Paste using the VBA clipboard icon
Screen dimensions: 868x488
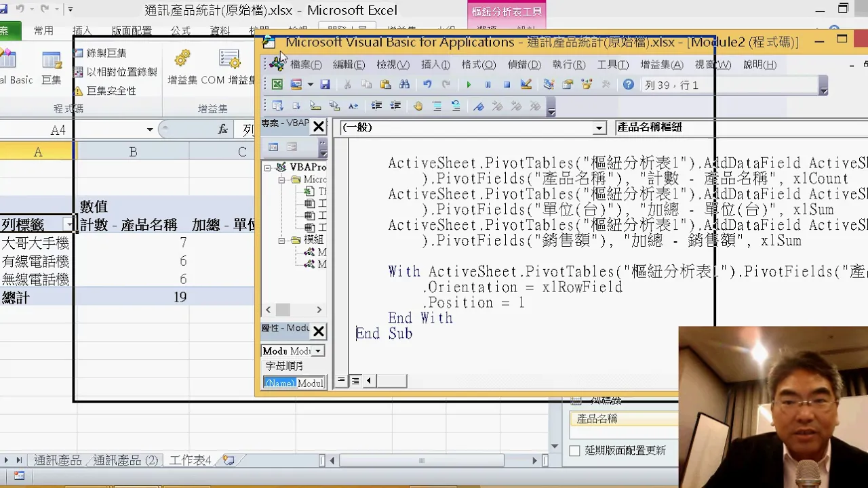[x=385, y=85]
